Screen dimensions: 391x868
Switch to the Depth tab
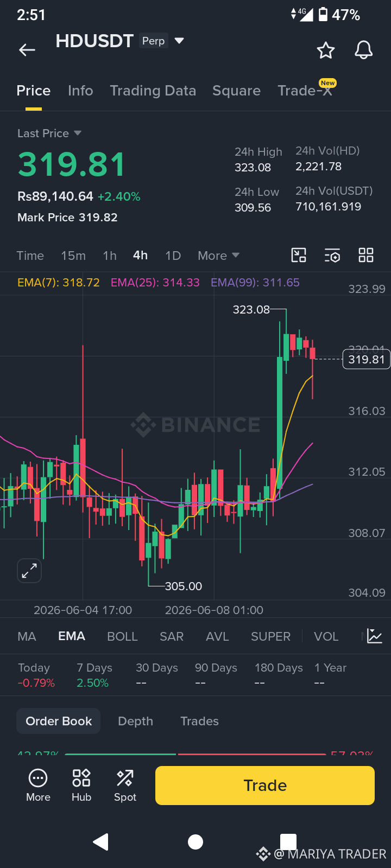click(x=136, y=721)
